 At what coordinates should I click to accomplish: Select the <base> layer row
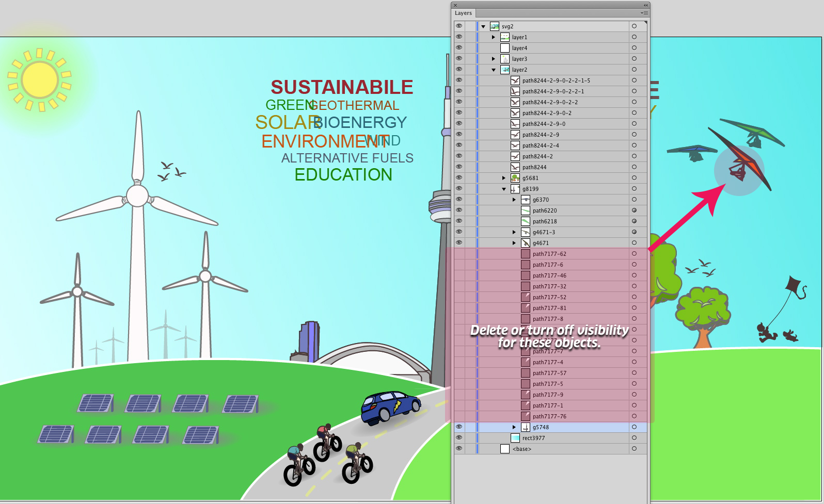point(550,449)
